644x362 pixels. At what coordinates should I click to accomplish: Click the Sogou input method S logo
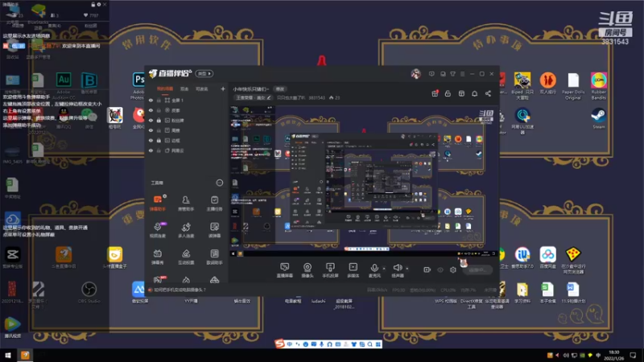pyautogui.click(x=279, y=344)
